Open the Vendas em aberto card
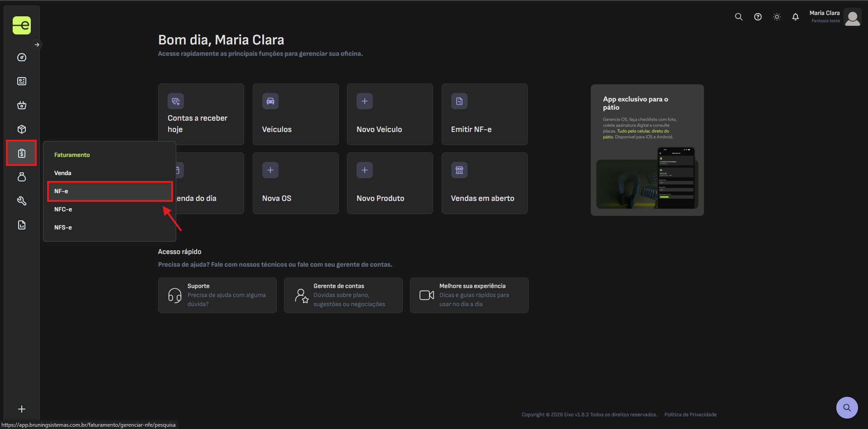 [484, 183]
